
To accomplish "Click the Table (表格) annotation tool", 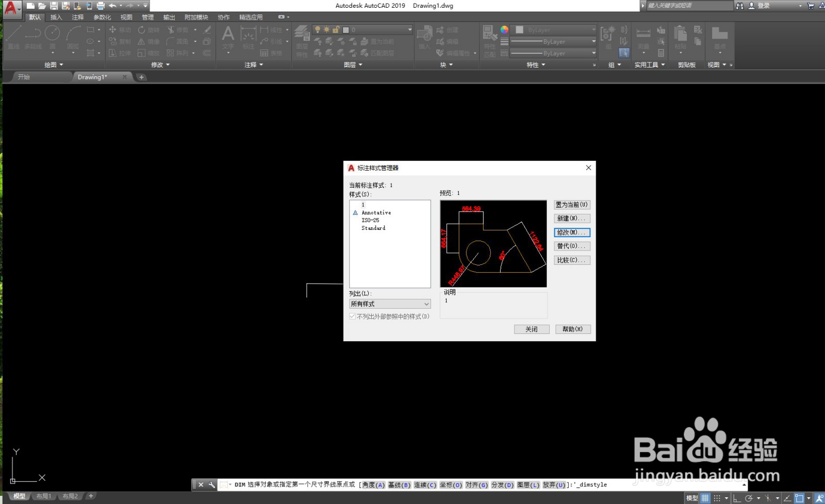I will coord(271,53).
